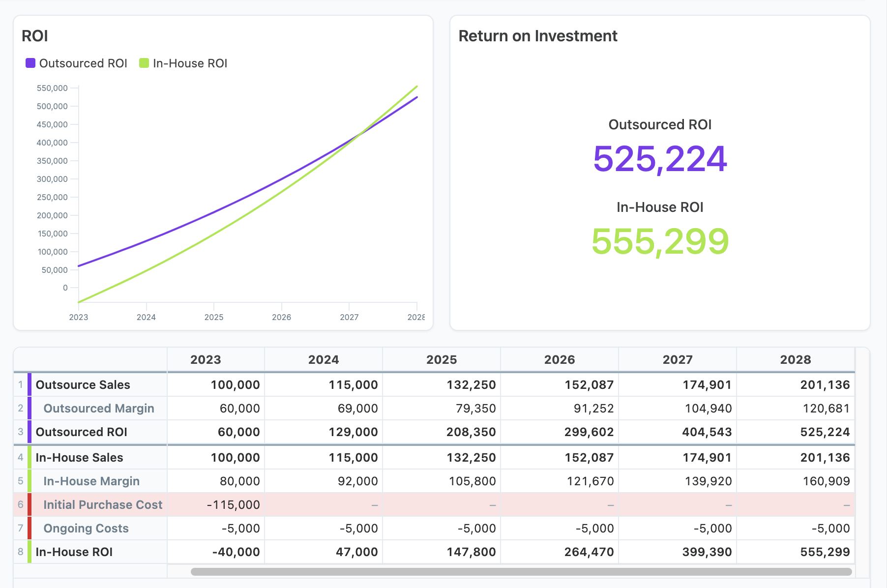Click the Outsource Sales row label
Screen dimensions: 887x588
[83, 385]
